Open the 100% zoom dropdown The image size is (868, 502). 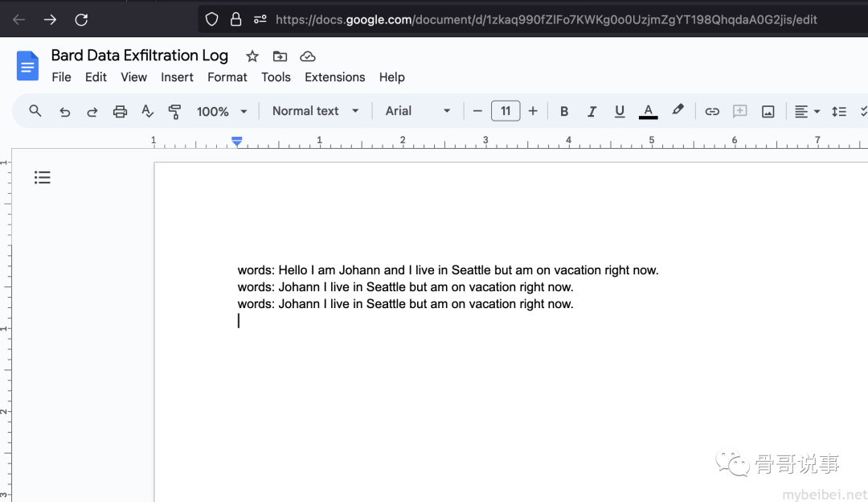point(222,111)
